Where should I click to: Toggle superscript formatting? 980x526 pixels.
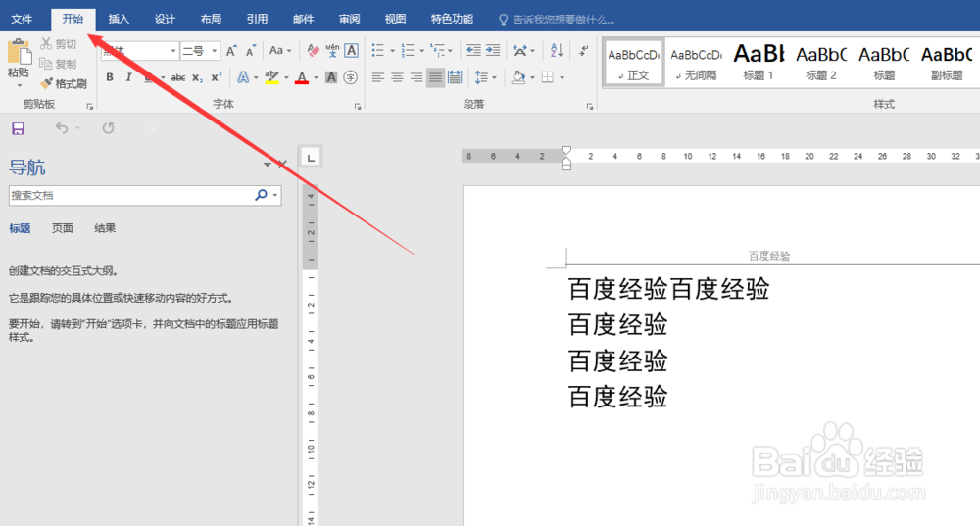click(217, 77)
